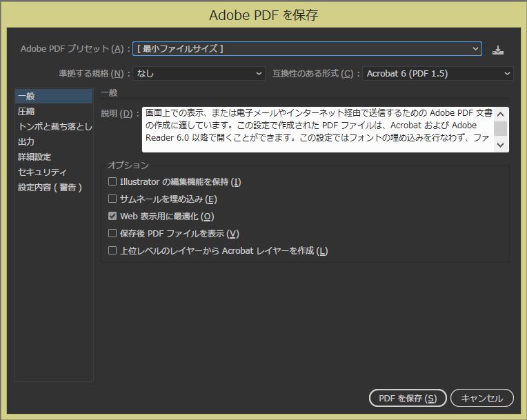
Task: Click the キャンセル button
Action: pyautogui.click(x=482, y=398)
